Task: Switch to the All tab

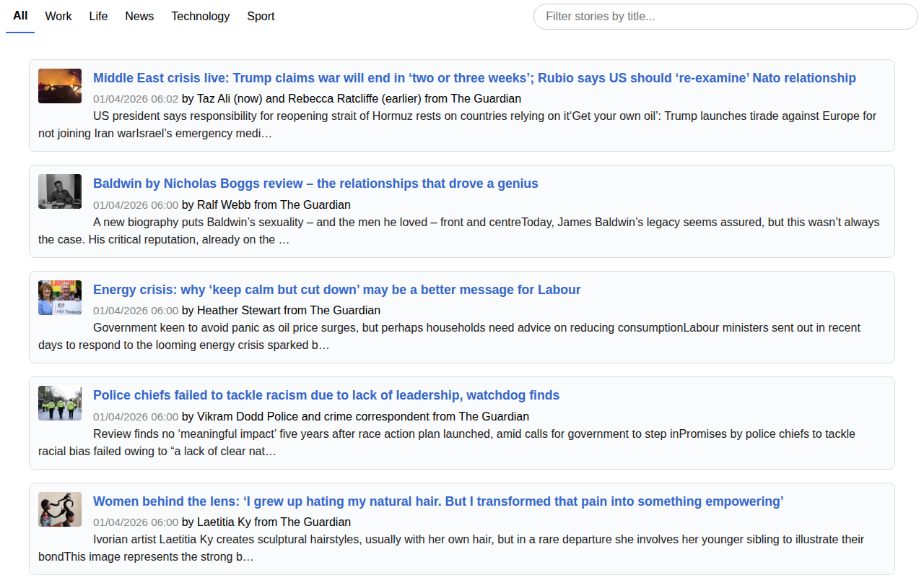Action: coord(20,16)
